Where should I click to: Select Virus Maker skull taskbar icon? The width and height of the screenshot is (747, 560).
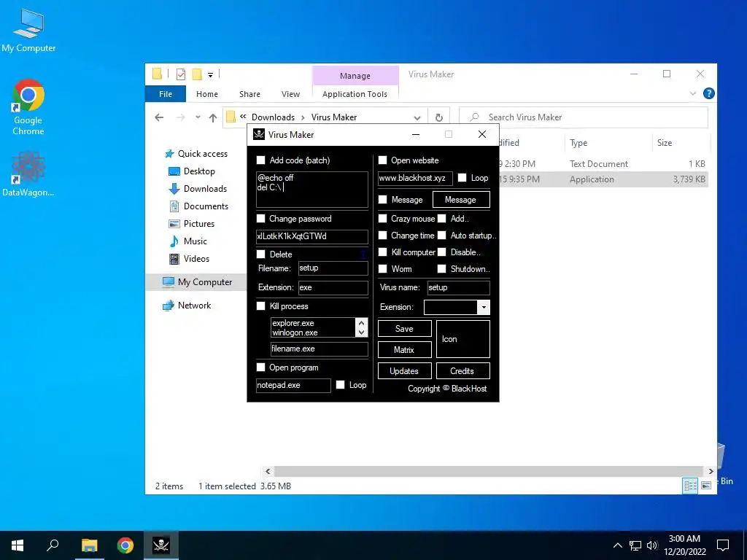coord(161,545)
